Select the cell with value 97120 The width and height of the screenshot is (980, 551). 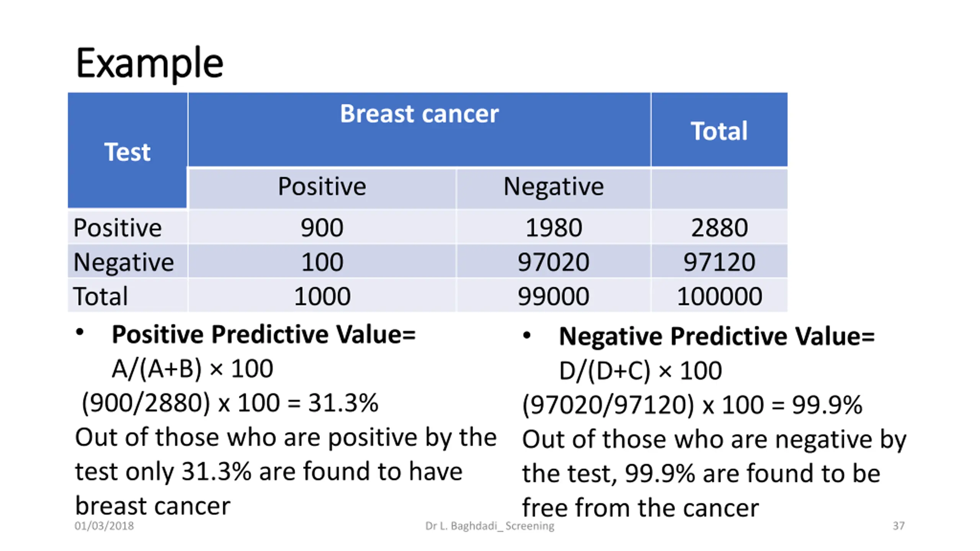point(719,261)
